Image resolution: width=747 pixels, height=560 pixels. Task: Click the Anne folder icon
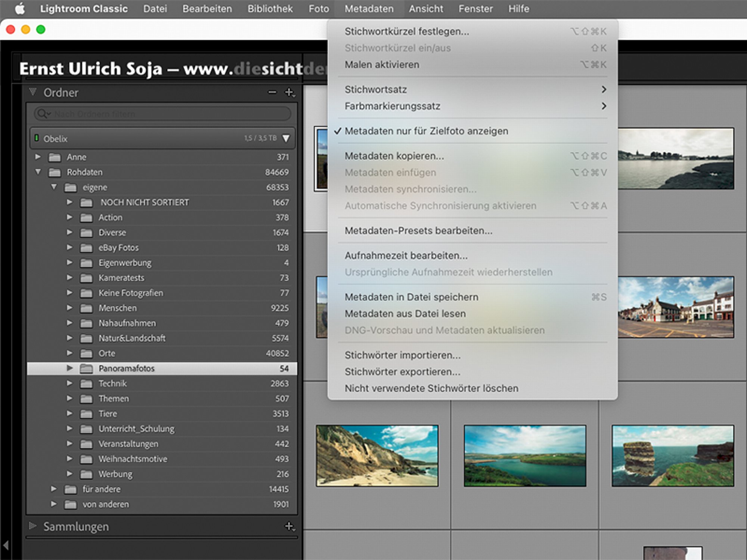point(55,157)
